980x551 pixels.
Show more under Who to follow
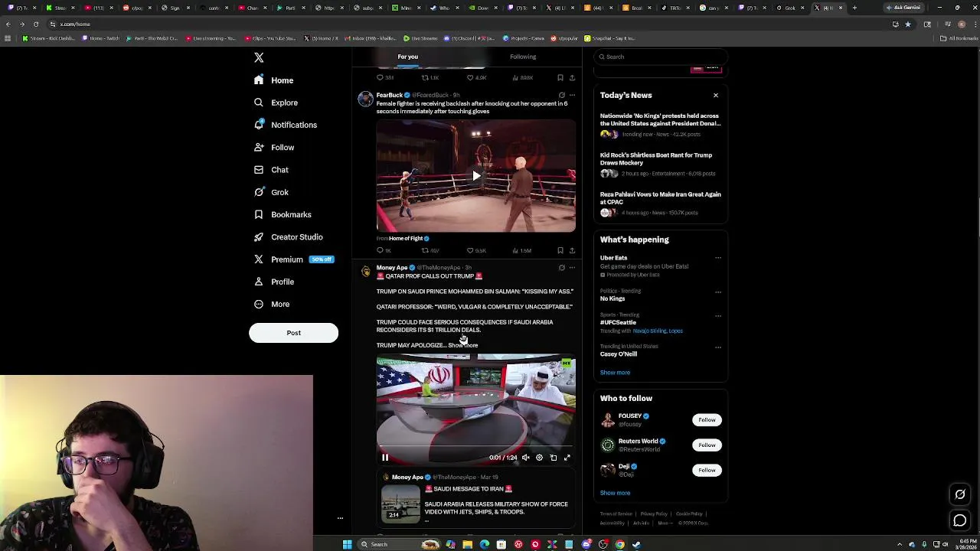pyautogui.click(x=615, y=493)
